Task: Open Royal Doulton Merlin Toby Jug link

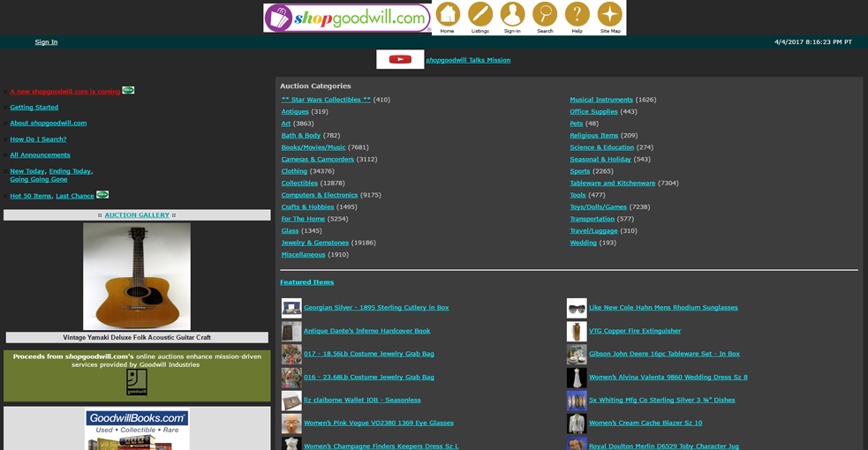Action: 664,446
